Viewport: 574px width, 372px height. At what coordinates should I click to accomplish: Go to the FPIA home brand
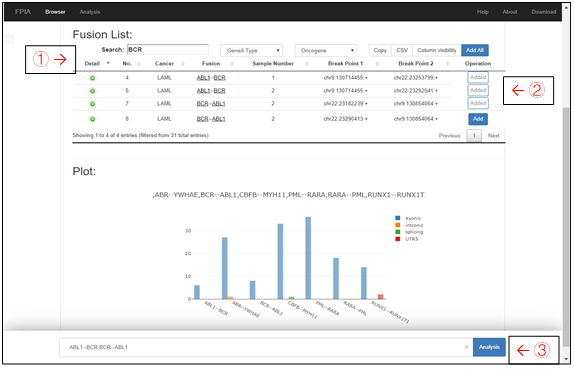(x=23, y=12)
